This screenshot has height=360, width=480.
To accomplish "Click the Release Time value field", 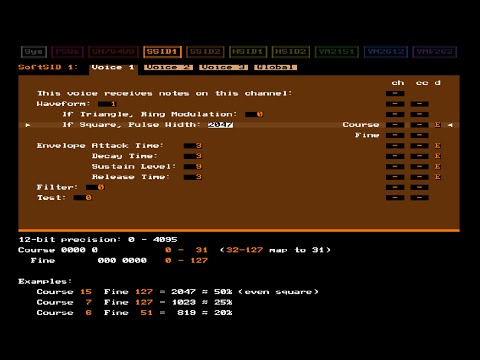I will point(193,177).
